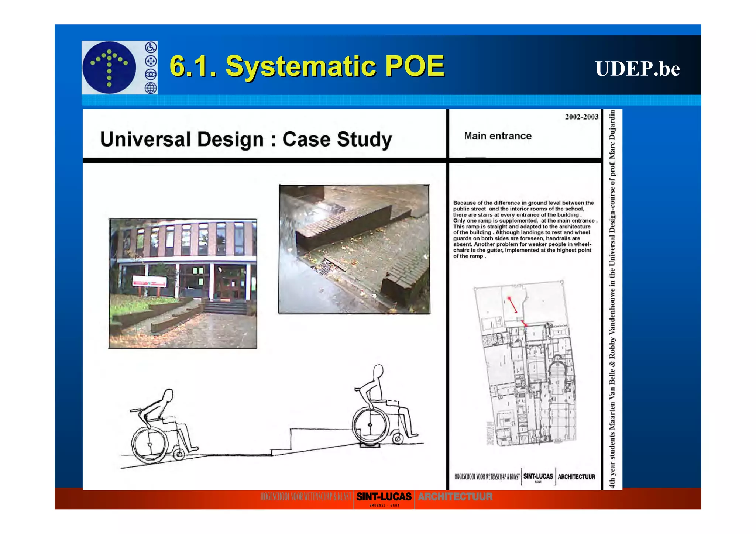The image size is (756, 534).
Task: Click the UDEP.be text
Action: tap(638, 68)
